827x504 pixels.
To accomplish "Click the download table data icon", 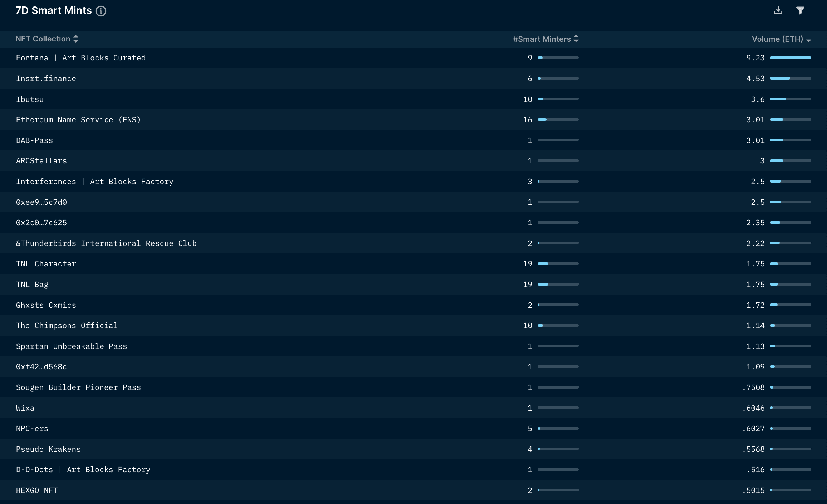I will (778, 11).
